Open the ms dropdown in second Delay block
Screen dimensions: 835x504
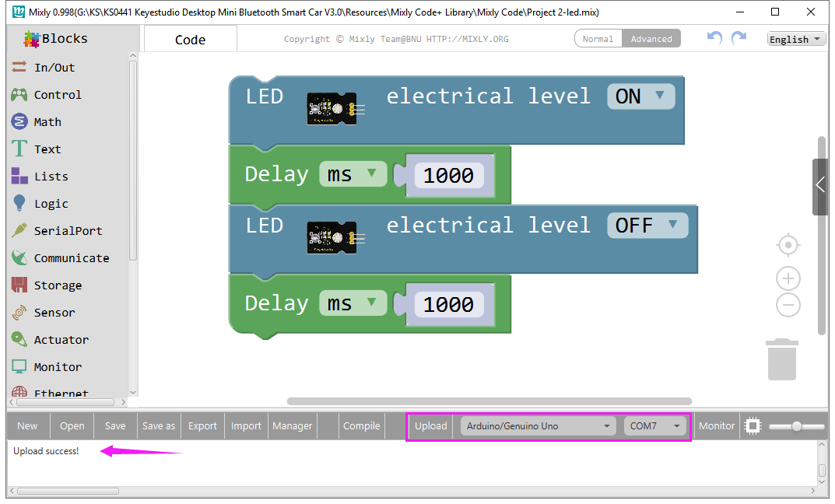(x=353, y=303)
